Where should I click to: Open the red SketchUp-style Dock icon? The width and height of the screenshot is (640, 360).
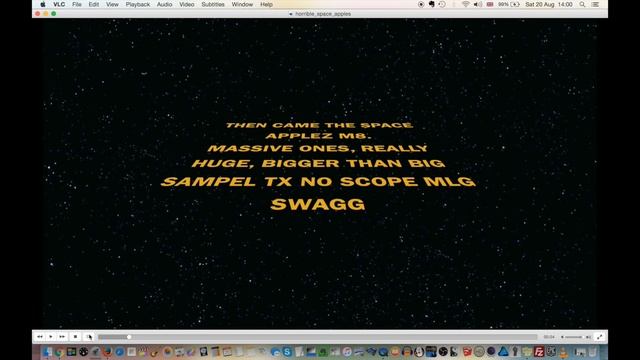[467, 352]
